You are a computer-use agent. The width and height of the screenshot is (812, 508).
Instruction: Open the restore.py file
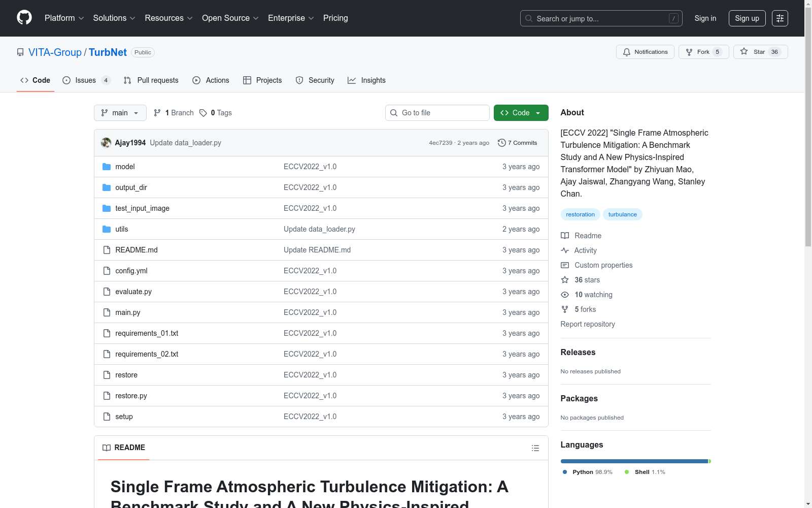(x=131, y=396)
